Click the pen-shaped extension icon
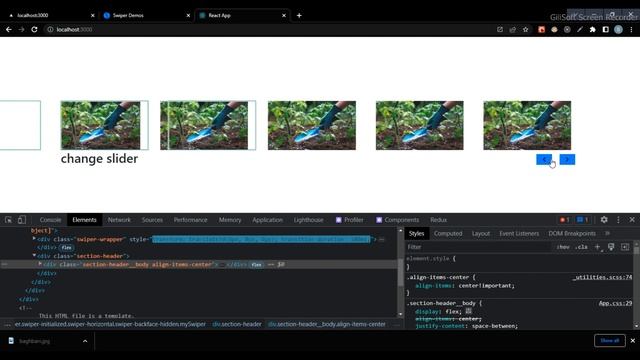Viewport: 640px width, 360px height. 580,29
